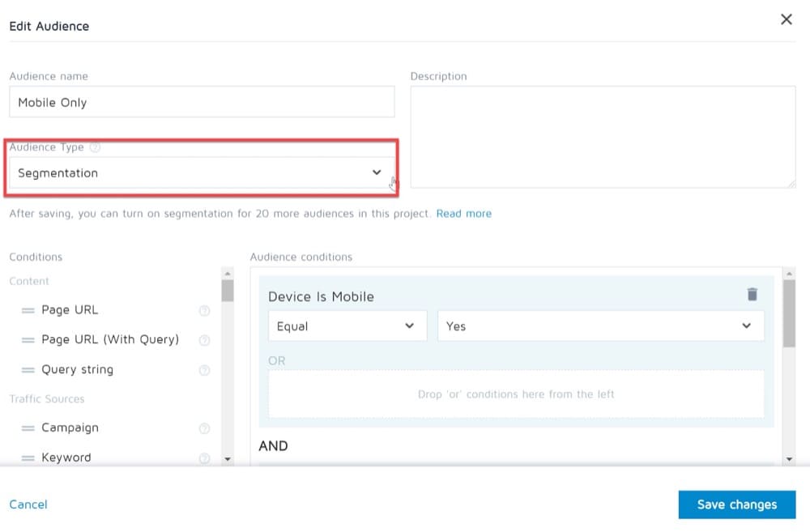This screenshot has width=810, height=532.
Task: Click drag handle icon for Campaign
Action: (x=28, y=428)
